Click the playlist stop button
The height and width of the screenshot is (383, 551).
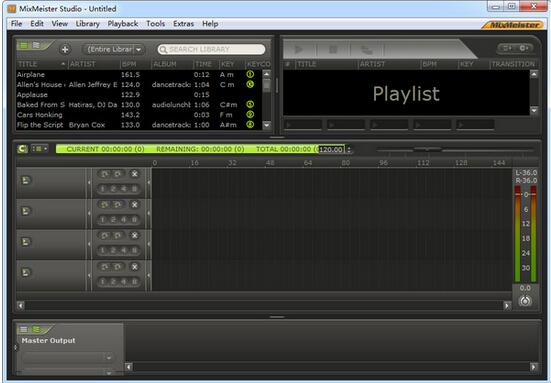[333, 50]
